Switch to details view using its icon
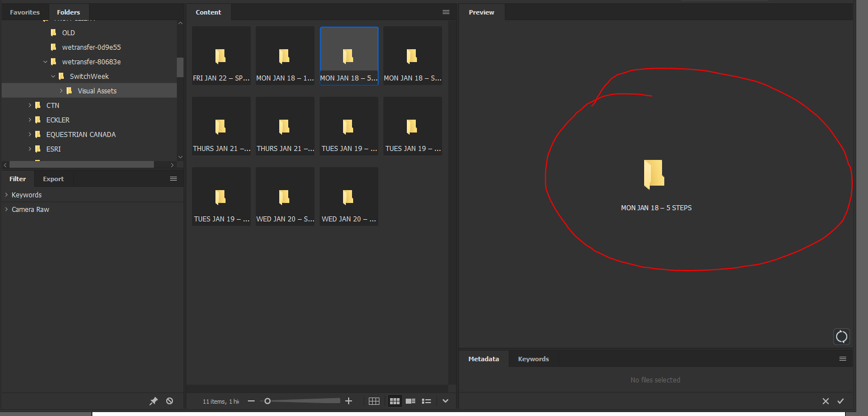 [410, 401]
